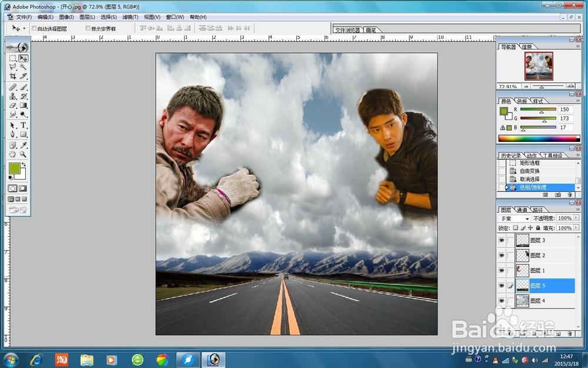The height and width of the screenshot is (368, 588).
Task: Select the Lasso tool
Action: 13,67
